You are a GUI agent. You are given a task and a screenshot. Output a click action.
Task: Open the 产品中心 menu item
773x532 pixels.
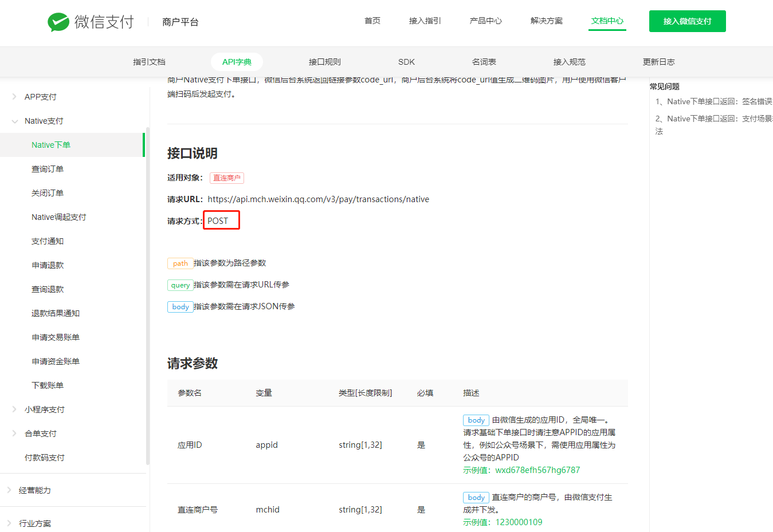coord(485,20)
